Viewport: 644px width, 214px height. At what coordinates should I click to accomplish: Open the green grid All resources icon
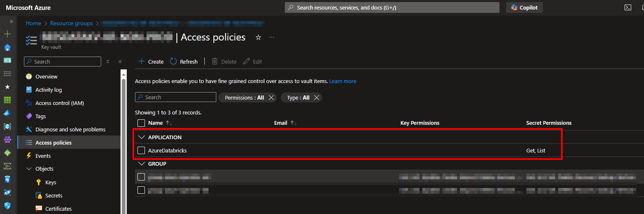7,100
